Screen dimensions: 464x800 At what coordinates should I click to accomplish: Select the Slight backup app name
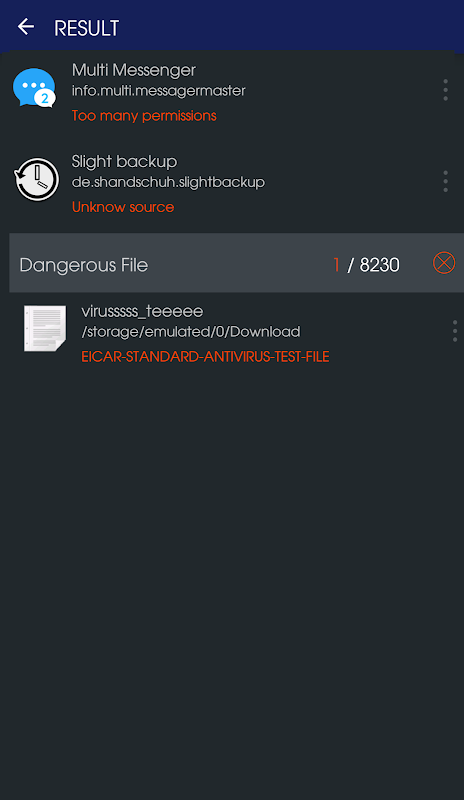125,161
